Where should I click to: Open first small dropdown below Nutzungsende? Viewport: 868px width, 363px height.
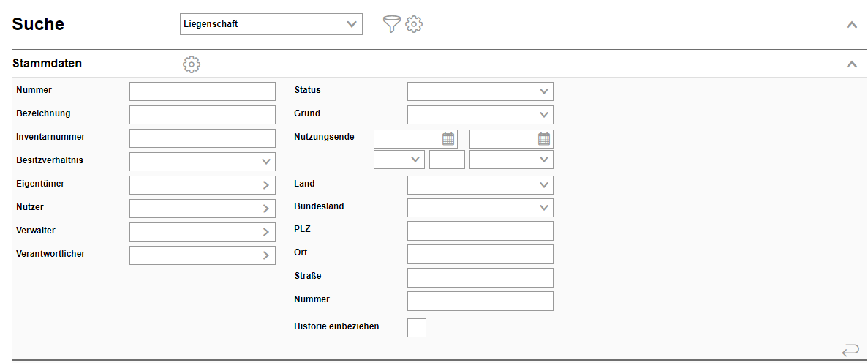tap(399, 159)
